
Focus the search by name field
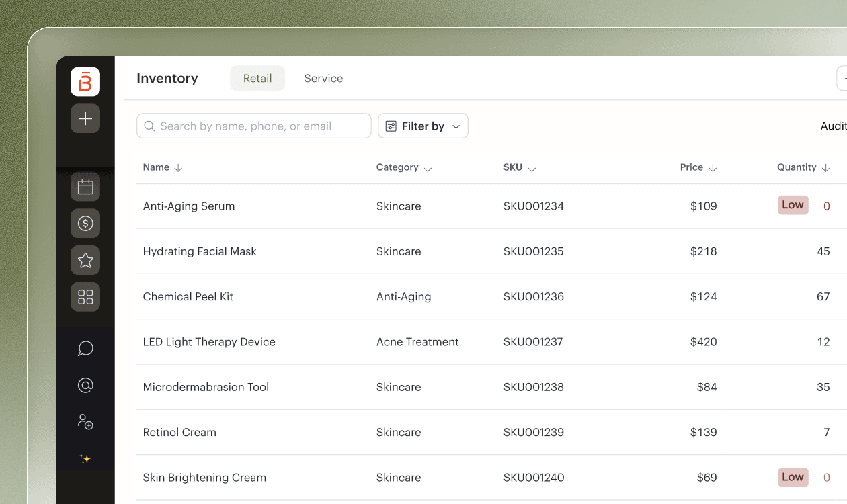[x=254, y=126]
